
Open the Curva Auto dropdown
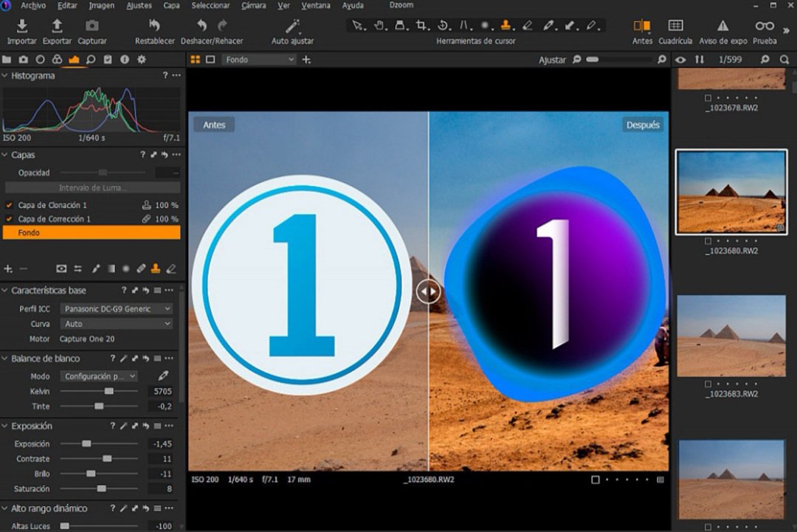[117, 324]
